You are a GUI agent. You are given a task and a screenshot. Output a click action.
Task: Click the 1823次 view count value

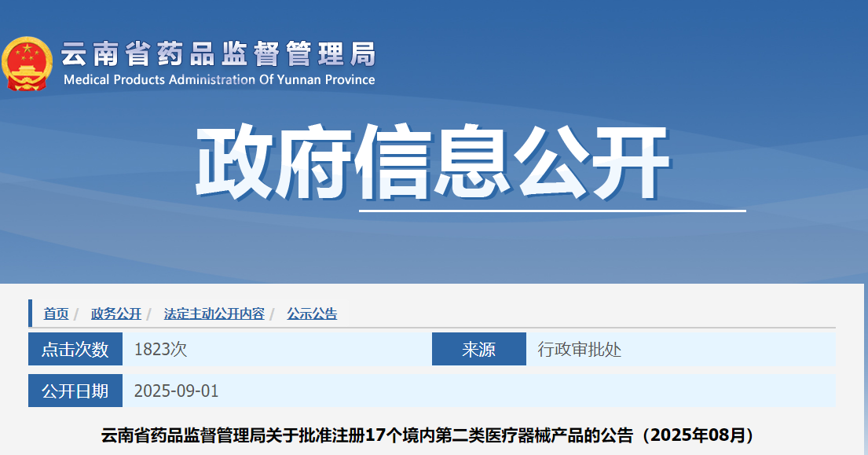pos(161,350)
